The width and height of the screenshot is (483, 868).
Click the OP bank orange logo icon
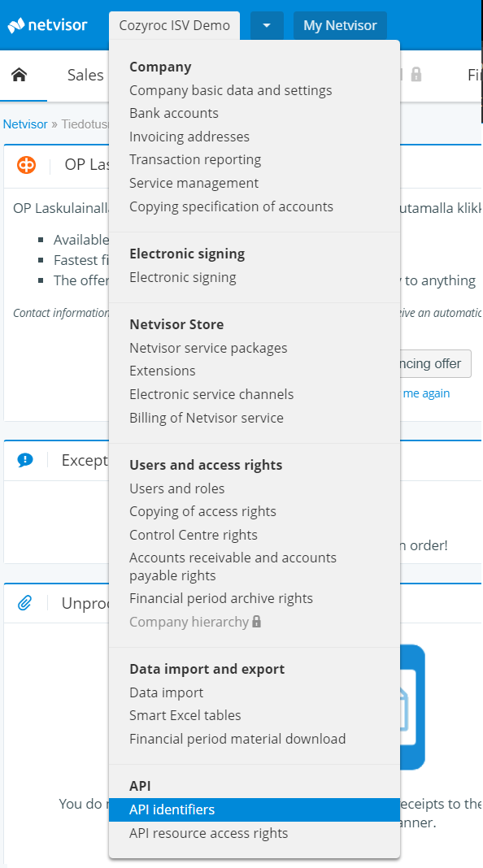point(26,165)
